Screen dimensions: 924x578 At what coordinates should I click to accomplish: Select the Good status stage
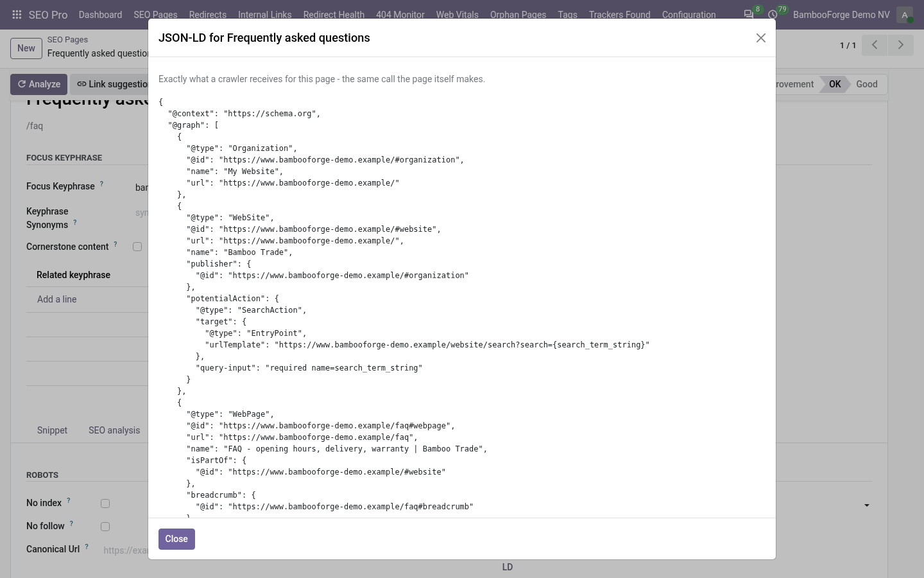pyautogui.click(x=867, y=84)
